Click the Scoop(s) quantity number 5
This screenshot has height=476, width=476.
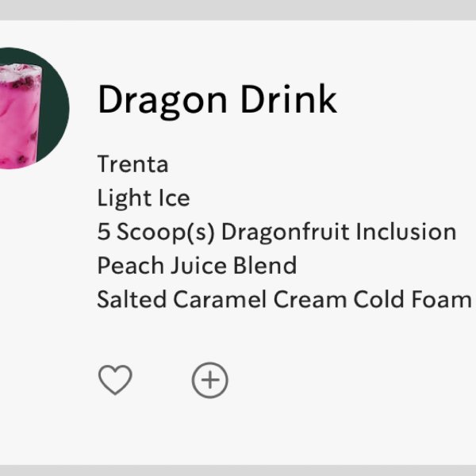coord(103,232)
